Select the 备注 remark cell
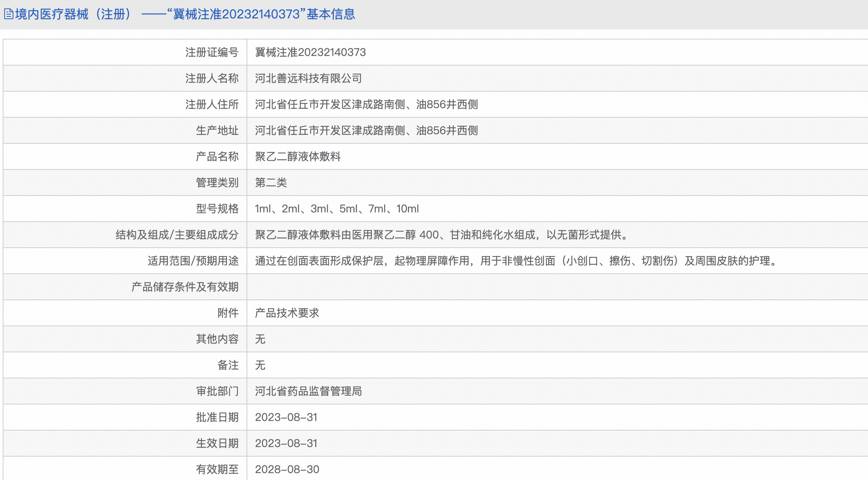868x480 pixels. coord(261,365)
